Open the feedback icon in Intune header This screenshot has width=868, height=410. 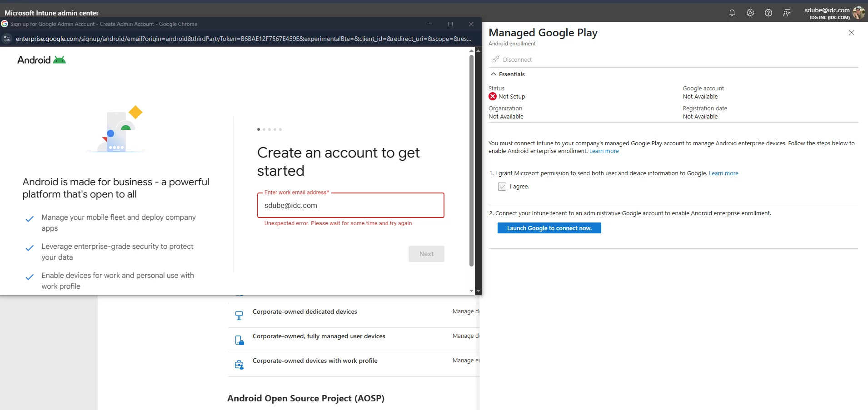[x=787, y=13]
